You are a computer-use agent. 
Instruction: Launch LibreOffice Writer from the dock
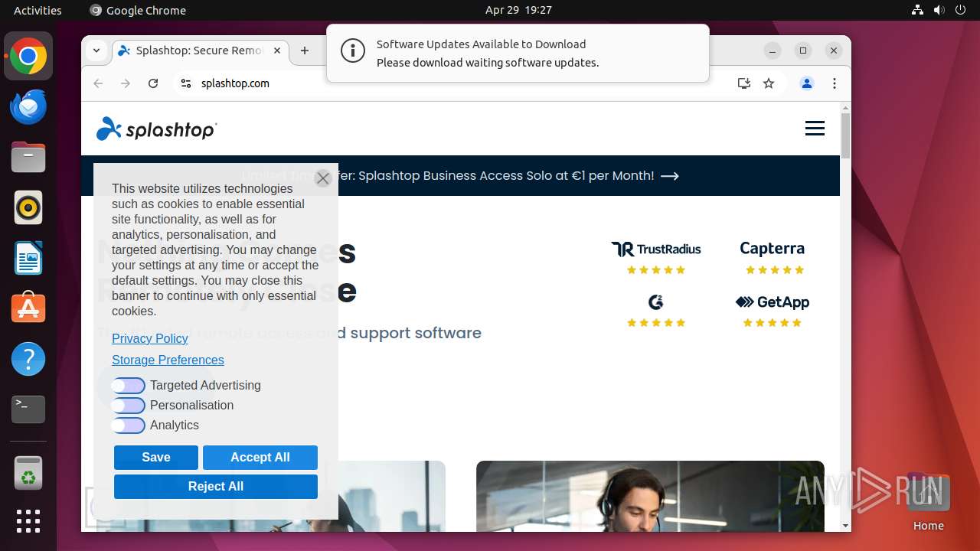tap(28, 258)
